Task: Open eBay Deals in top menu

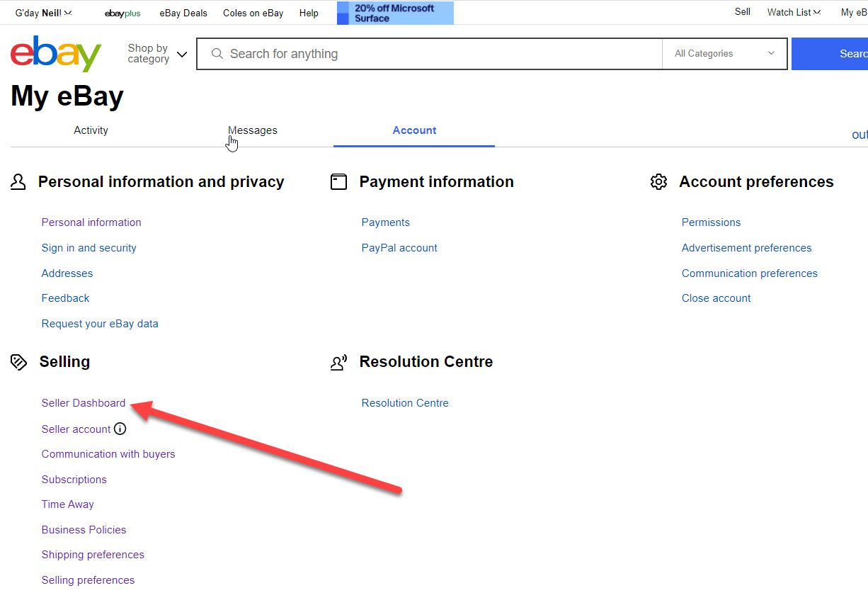Action: [x=183, y=13]
